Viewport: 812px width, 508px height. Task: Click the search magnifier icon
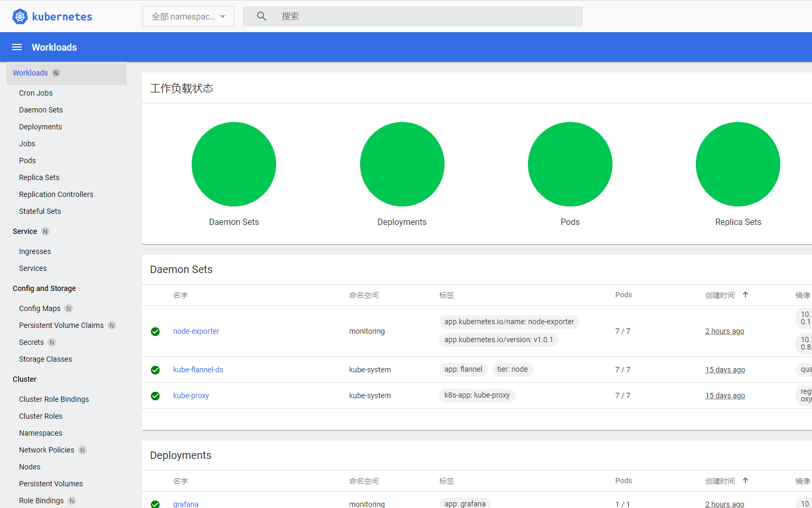261,16
